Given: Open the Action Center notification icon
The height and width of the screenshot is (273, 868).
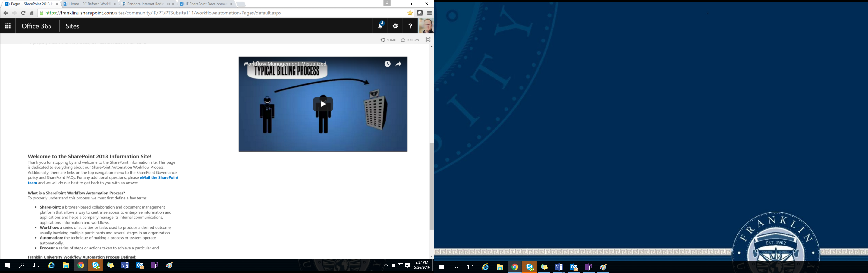Looking at the screenshot, I should click(x=408, y=265).
